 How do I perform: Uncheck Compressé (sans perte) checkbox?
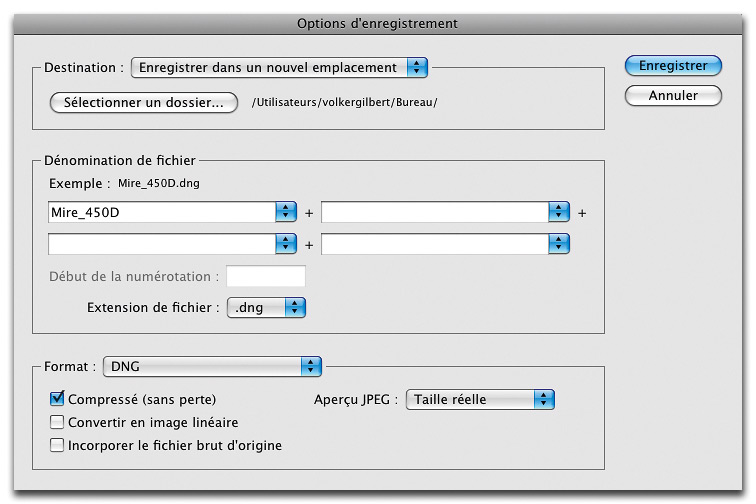click(x=57, y=399)
